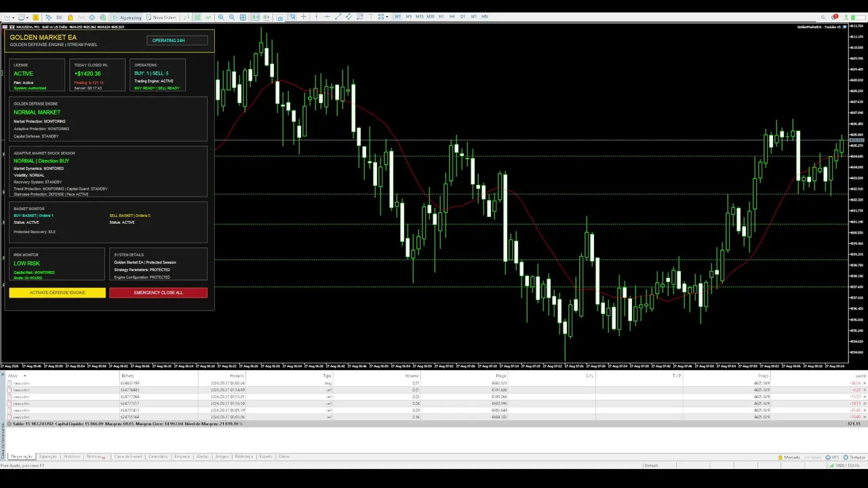Viewport: 868px width, 488px height.
Task: Switch chart to bar chart view
Action: 186,17
